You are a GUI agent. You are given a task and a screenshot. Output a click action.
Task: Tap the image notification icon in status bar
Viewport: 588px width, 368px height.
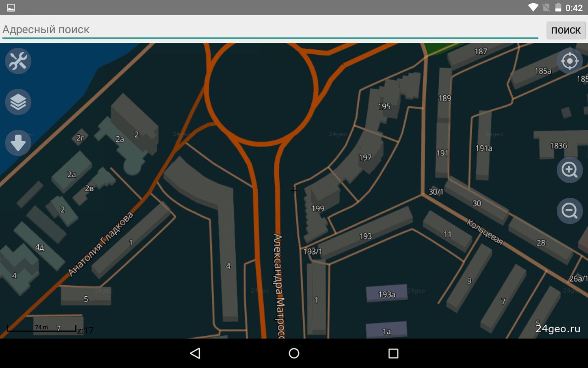point(11,8)
